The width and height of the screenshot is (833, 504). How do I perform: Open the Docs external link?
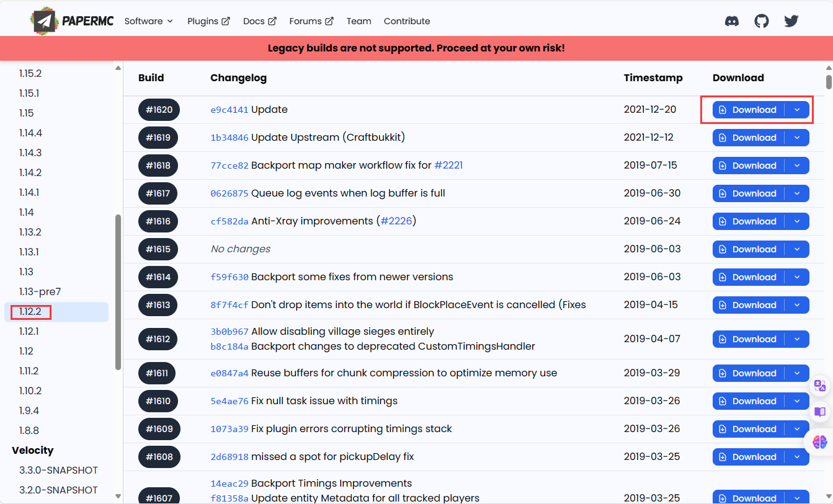[x=260, y=21]
